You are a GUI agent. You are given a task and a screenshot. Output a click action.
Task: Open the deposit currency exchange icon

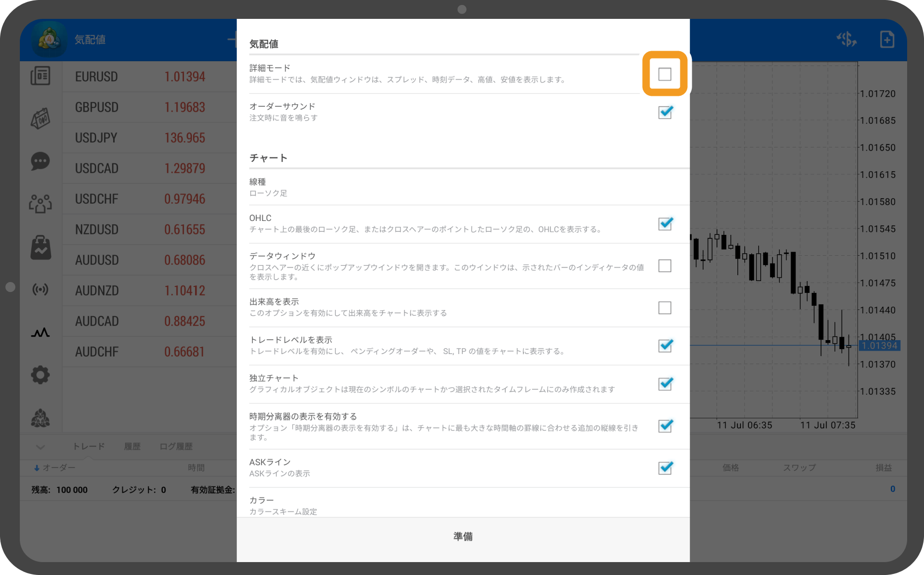(847, 39)
